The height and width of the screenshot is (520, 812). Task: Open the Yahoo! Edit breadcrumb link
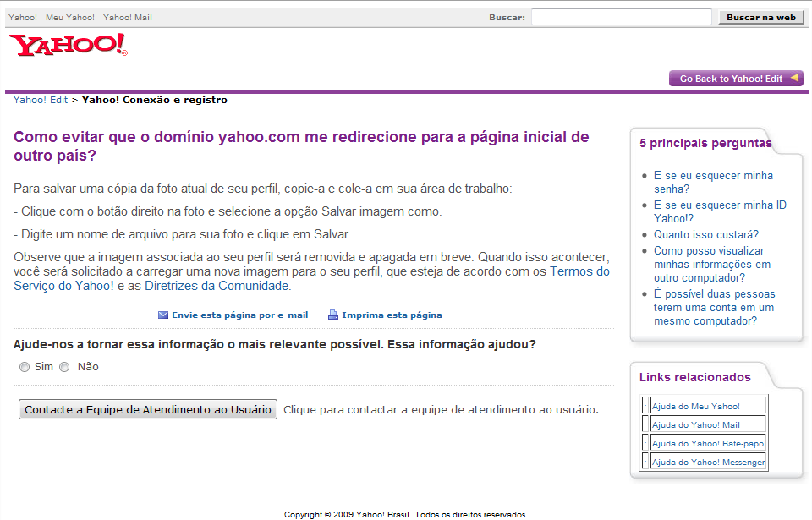pyautogui.click(x=41, y=100)
